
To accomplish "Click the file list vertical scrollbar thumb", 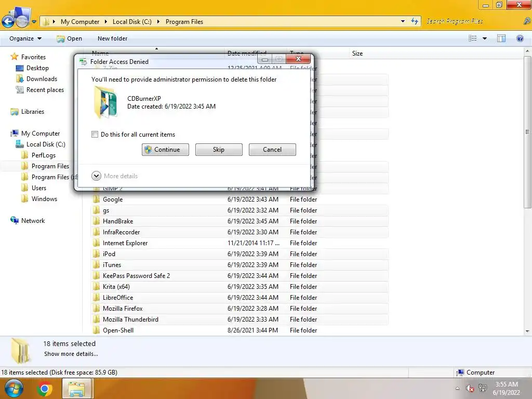I will tap(527, 132).
